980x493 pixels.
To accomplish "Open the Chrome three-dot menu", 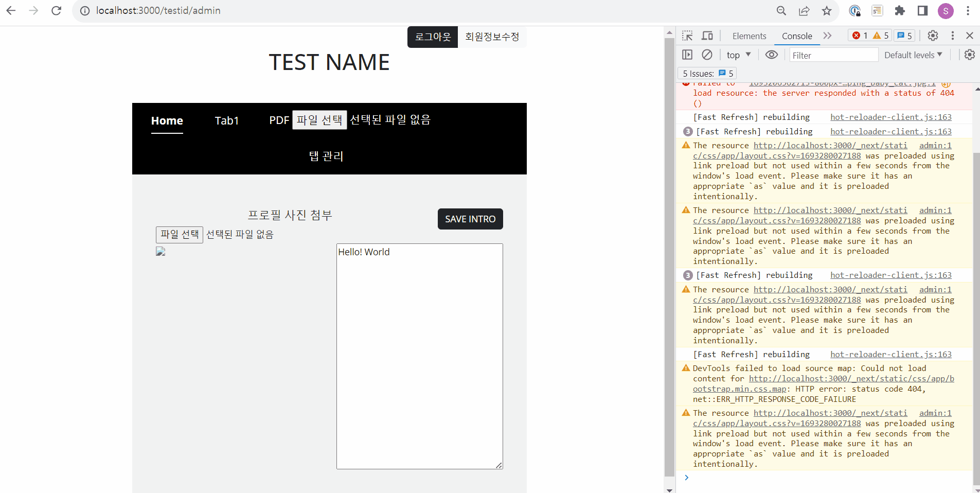I will (x=968, y=10).
